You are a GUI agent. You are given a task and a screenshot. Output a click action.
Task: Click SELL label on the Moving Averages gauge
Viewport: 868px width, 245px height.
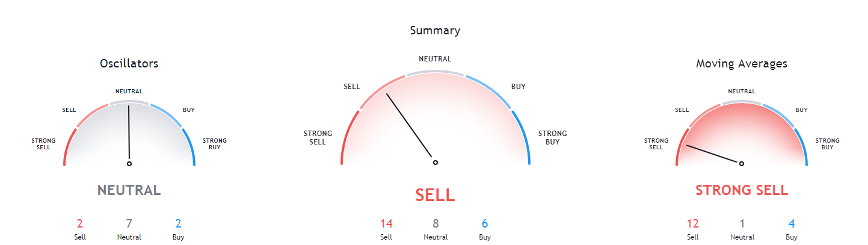pyautogui.click(x=682, y=110)
